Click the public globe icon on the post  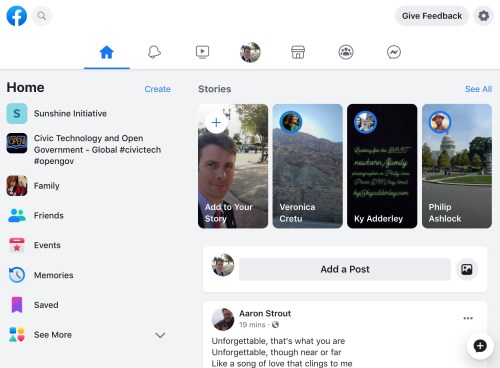[275, 325]
